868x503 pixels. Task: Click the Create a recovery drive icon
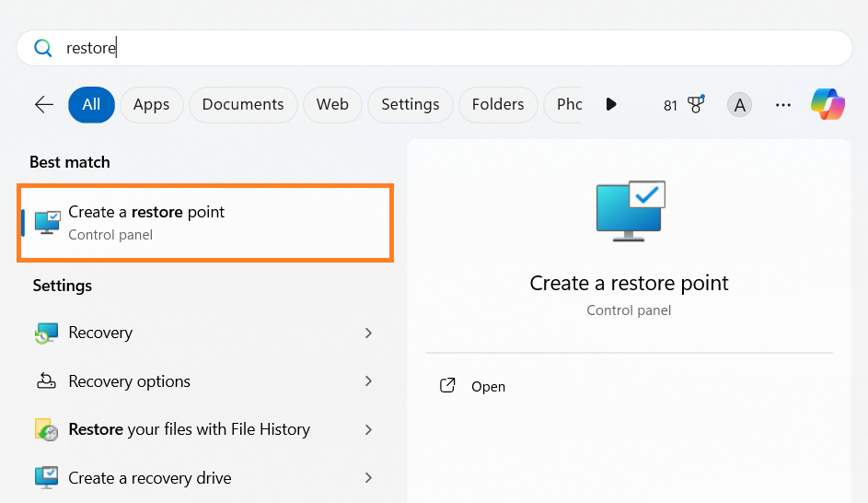click(46, 478)
